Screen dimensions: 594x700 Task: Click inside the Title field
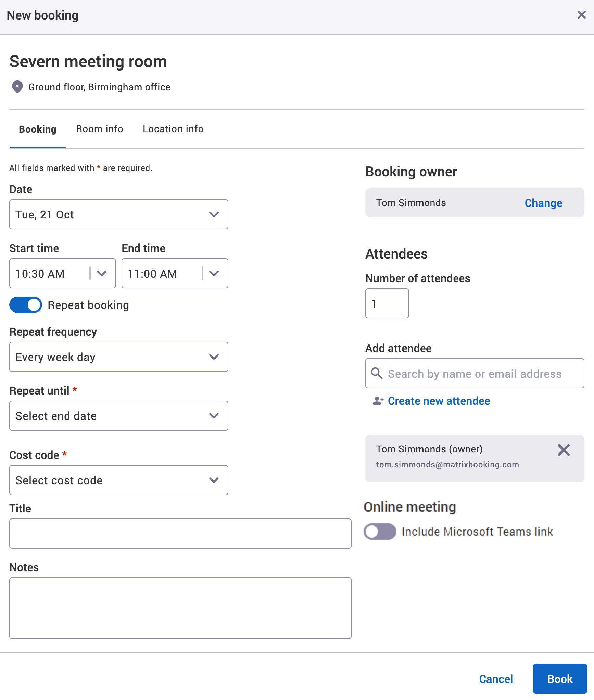180,533
